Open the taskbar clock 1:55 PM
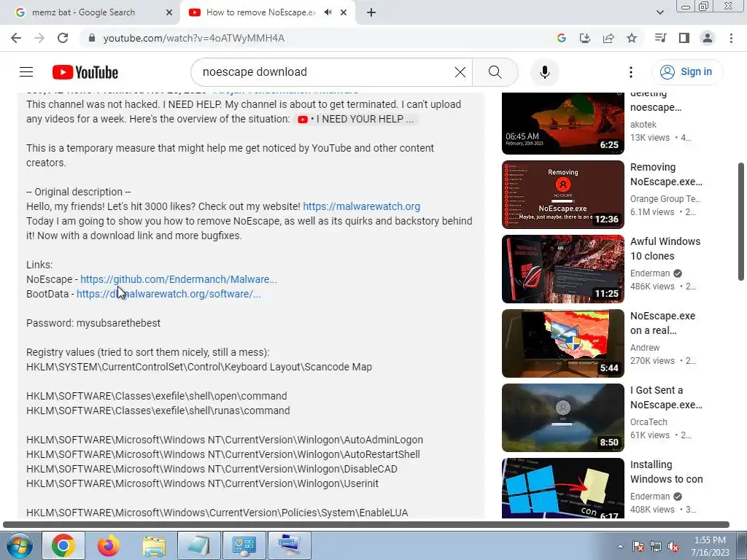The width and height of the screenshot is (747, 560). pos(710,546)
